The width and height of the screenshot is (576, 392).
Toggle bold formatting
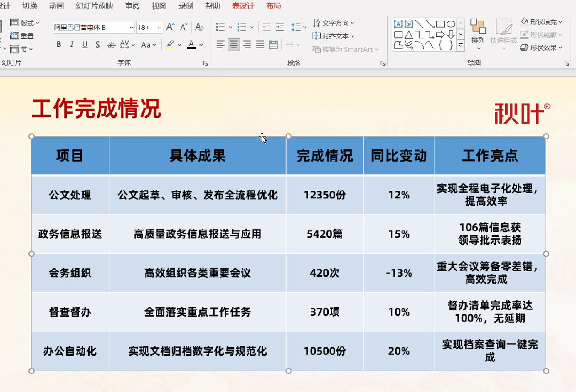pos(59,45)
